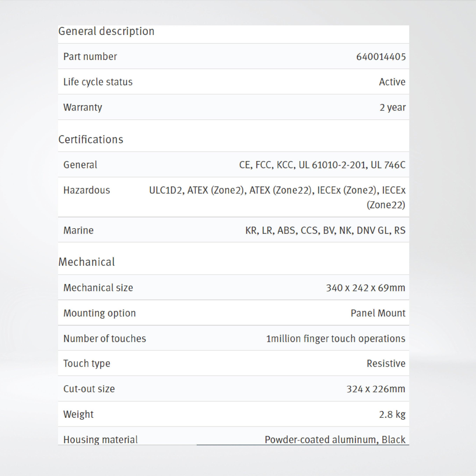The width and height of the screenshot is (476, 476).
Task: Click the Resistive touch type value
Action: coord(386,363)
